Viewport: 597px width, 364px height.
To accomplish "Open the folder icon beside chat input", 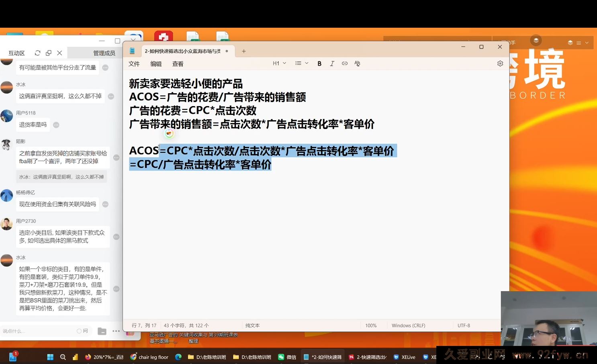I will pos(102,331).
